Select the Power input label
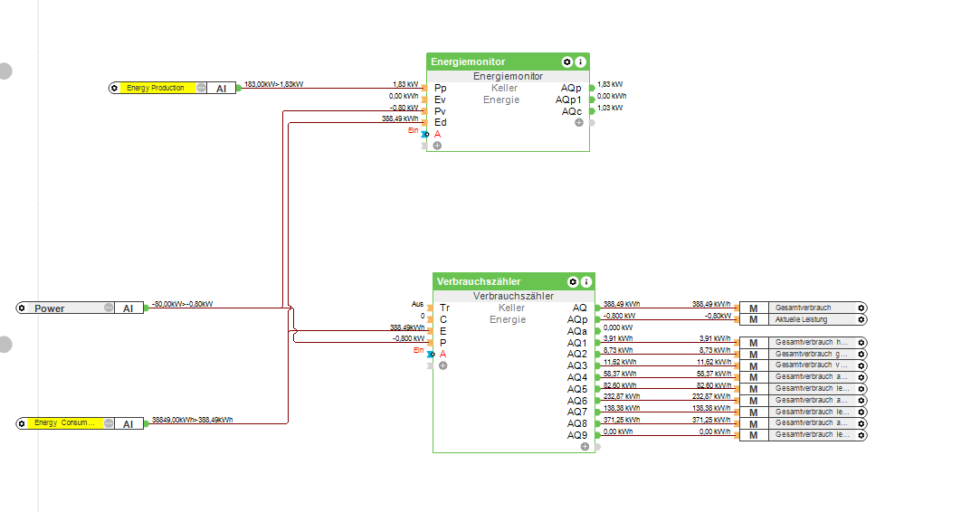Image resolution: width=980 pixels, height=512 pixels. tap(65, 308)
